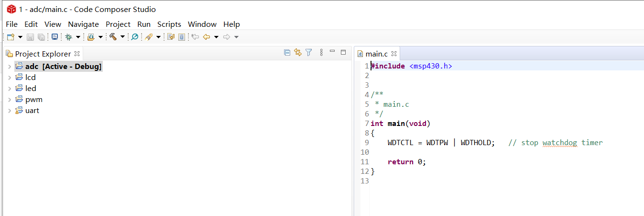
Task: Open the Flash icon dropdown arrow
Action: tap(100, 37)
